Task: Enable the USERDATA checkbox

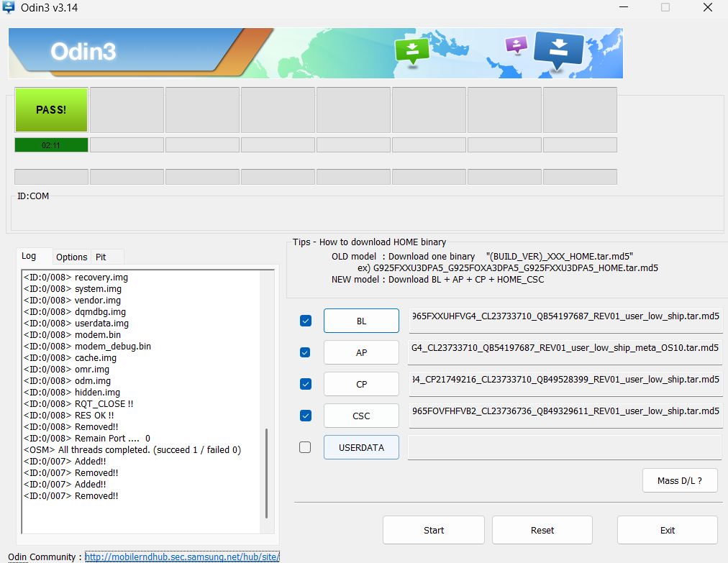Action: pyautogui.click(x=305, y=447)
